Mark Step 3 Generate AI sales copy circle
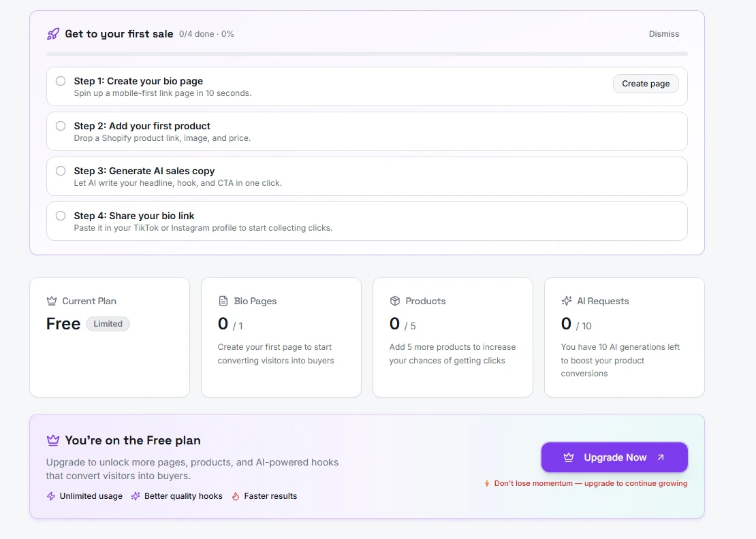Image resolution: width=756 pixels, height=539 pixels. pyautogui.click(x=60, y=171)
